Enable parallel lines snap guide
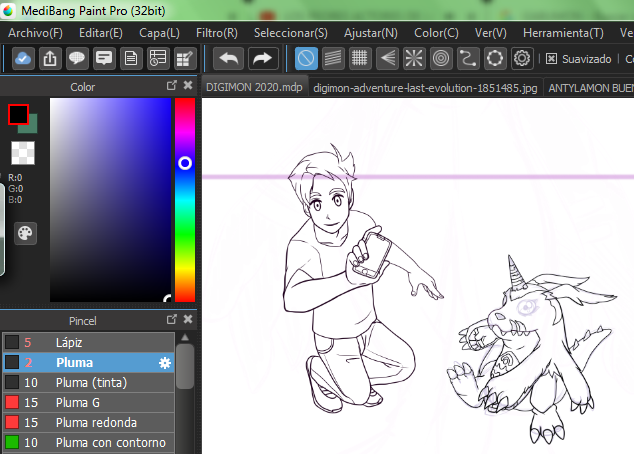Screen dimensions: 634x454 click(x=333, y=59)
